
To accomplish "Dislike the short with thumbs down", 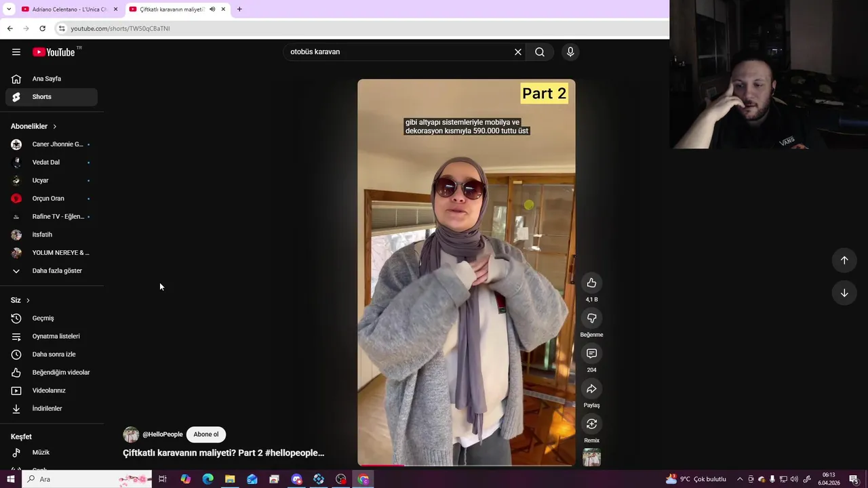I will click(591, 318).
